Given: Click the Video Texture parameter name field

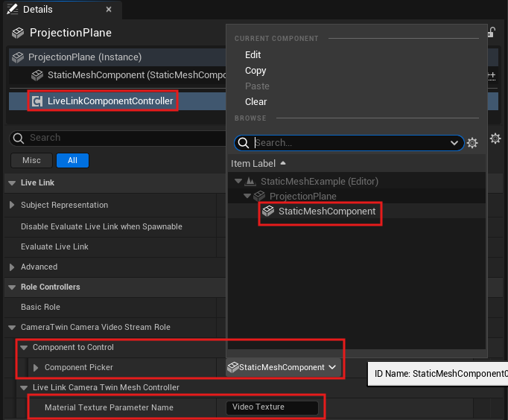Looking at the screenshot, I should [272, 407].
